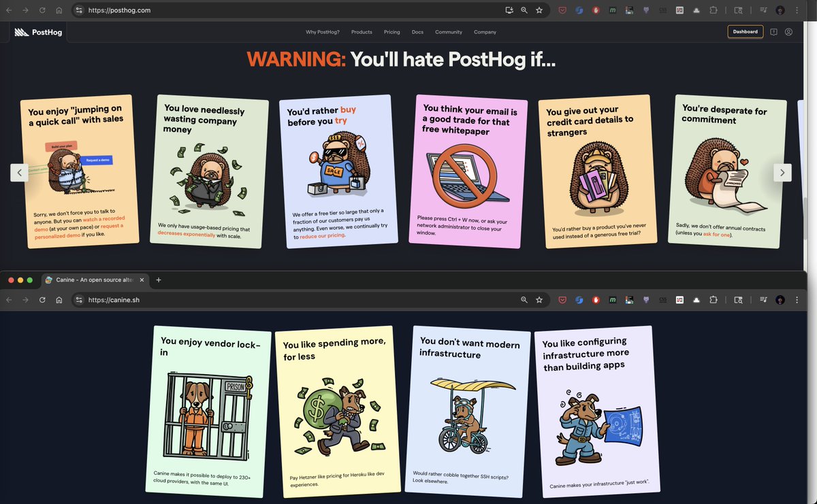Open Pricing in PostHog nav
Image resolution: width=817 pixels, height=504 pixels.
391,32
